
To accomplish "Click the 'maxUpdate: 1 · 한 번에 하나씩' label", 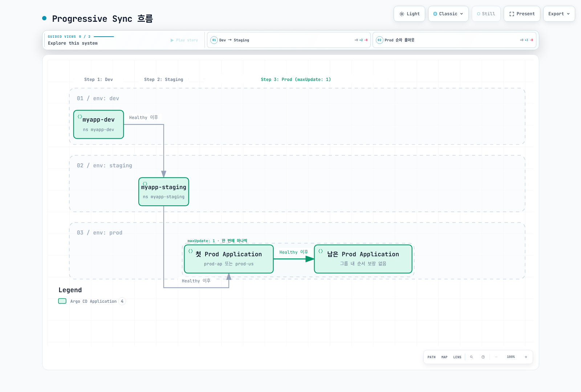I will click(x=217, y=241).
